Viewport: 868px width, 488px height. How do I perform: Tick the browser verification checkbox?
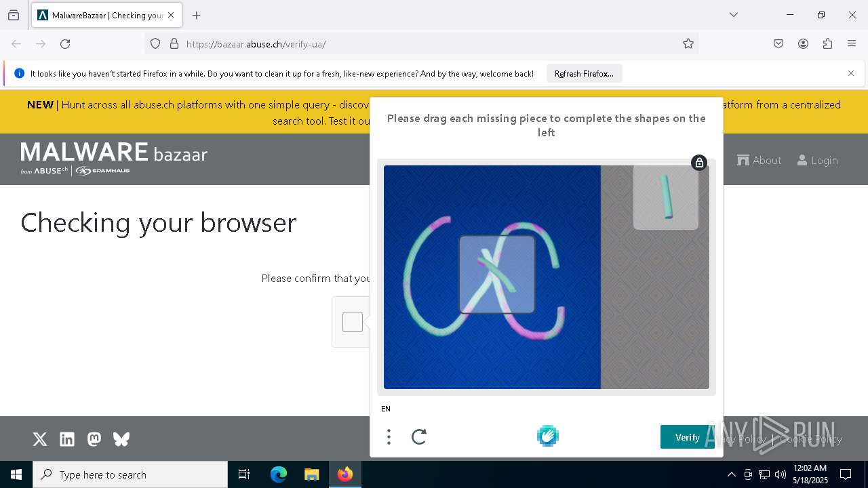(x=353, y=322)
